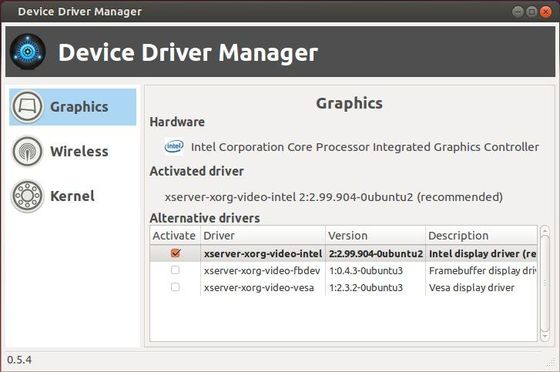Minimize the Device Driver Manager window
The width and height of the screenshot is (560, 372).
pos(518,12)
